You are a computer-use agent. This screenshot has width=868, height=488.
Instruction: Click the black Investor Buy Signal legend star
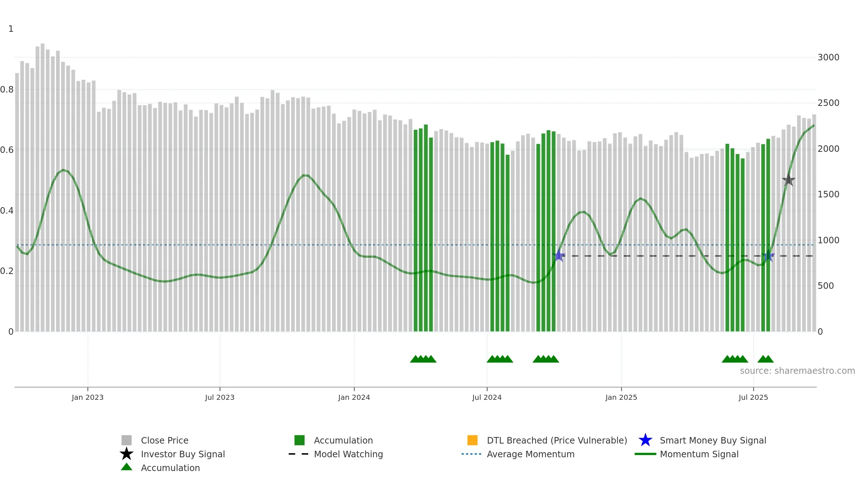point(127,454)
